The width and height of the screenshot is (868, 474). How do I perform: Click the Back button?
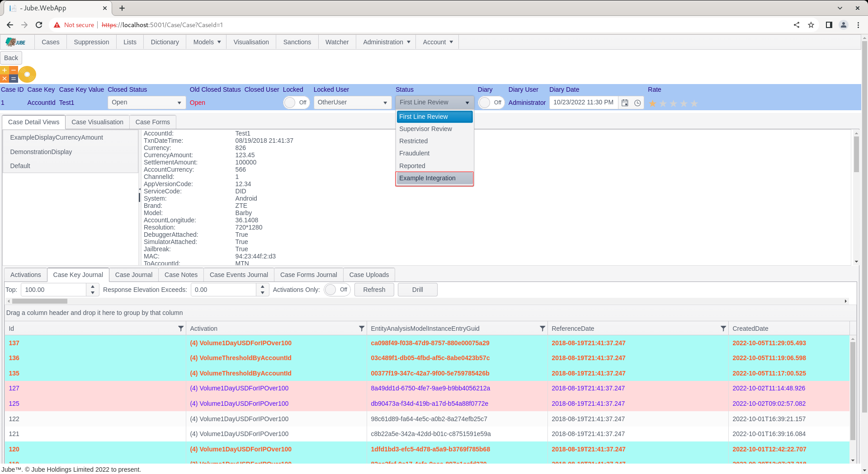11,58
